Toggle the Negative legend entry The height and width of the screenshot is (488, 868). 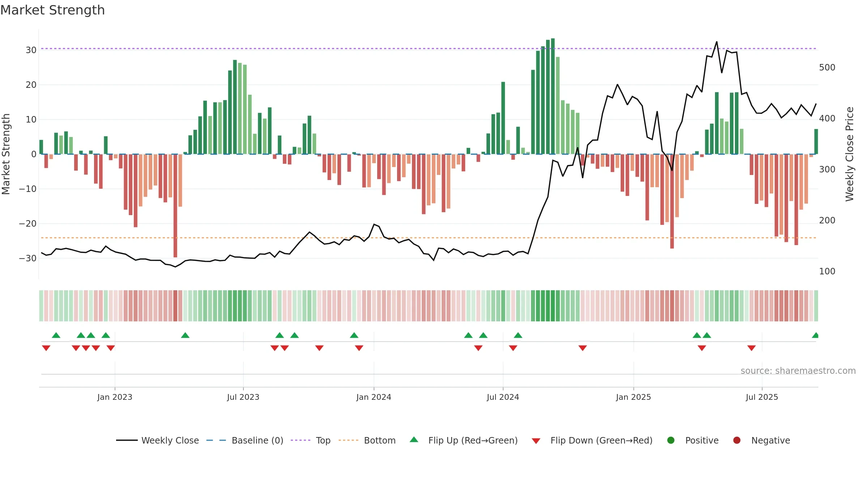(x=761, y=440)
